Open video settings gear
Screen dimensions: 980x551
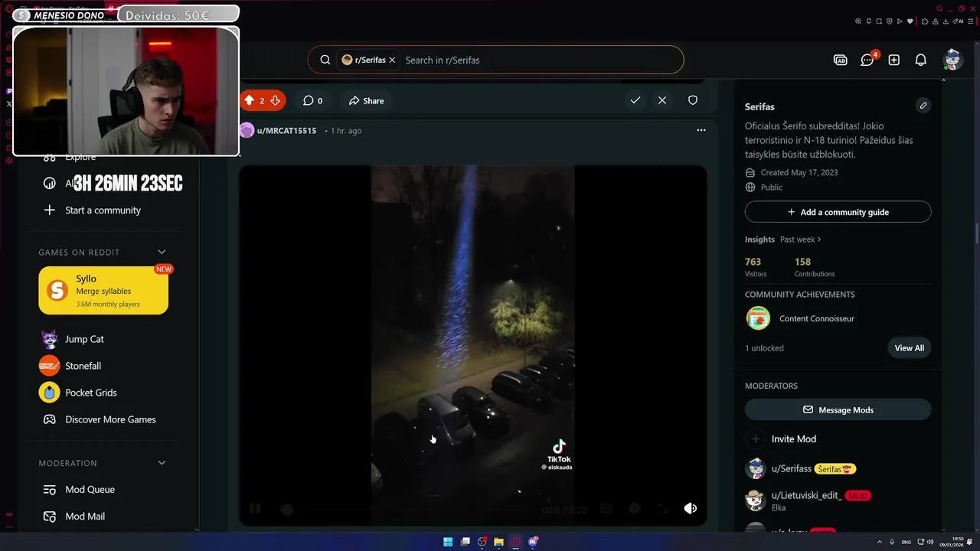pyautogui.click(x=634, y=508)
